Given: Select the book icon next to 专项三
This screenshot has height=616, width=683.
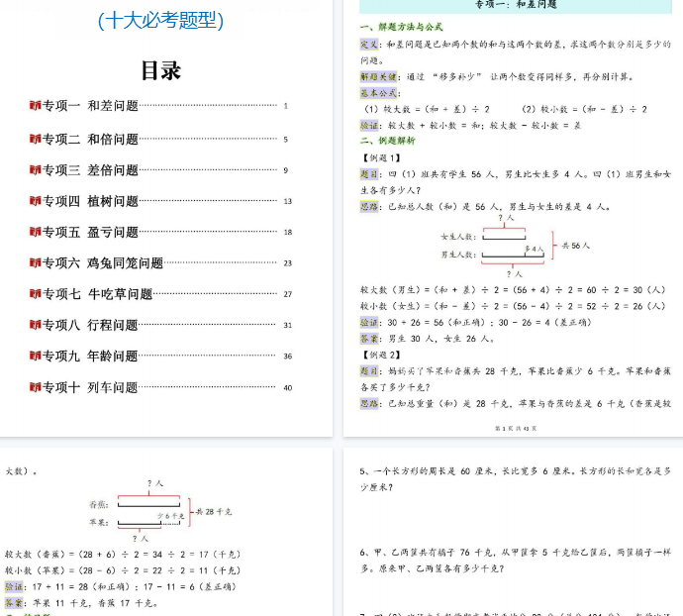Looking at the screenshot, I should click(x=35, y=170).
